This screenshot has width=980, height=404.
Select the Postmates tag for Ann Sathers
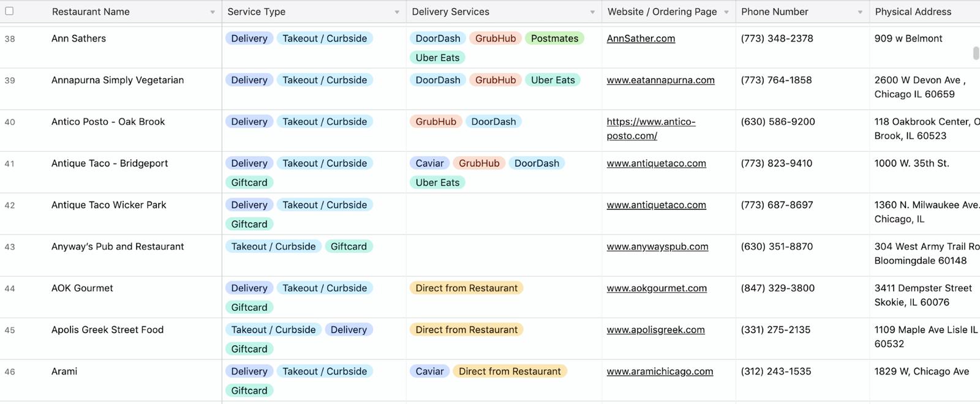coord(554,39)
